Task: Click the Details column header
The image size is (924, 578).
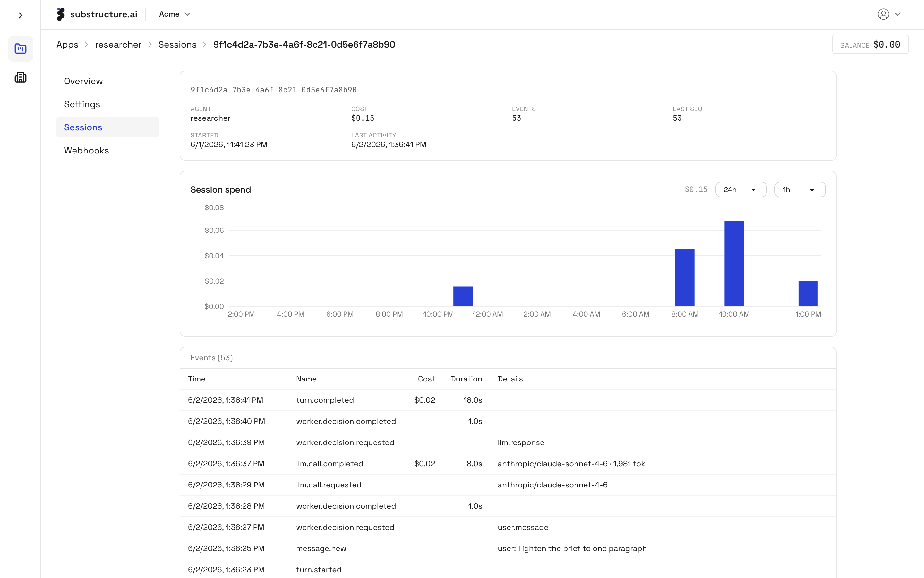Action: 510,379
